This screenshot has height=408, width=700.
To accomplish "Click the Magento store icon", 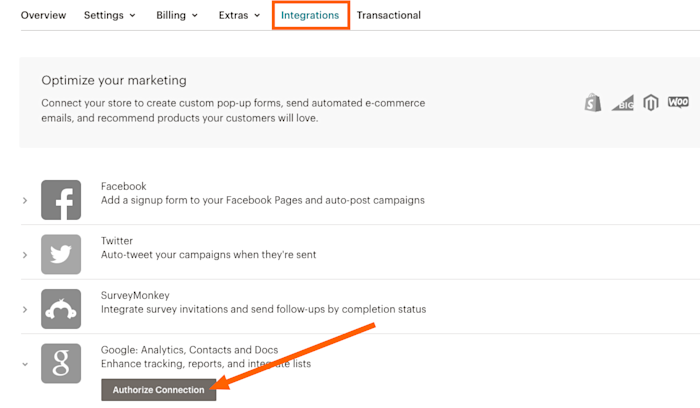I will [650, 103].
